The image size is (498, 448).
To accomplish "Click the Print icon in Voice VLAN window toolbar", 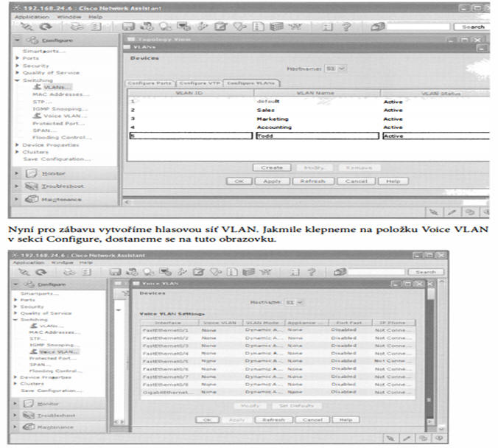I will (x=69, y=272).
